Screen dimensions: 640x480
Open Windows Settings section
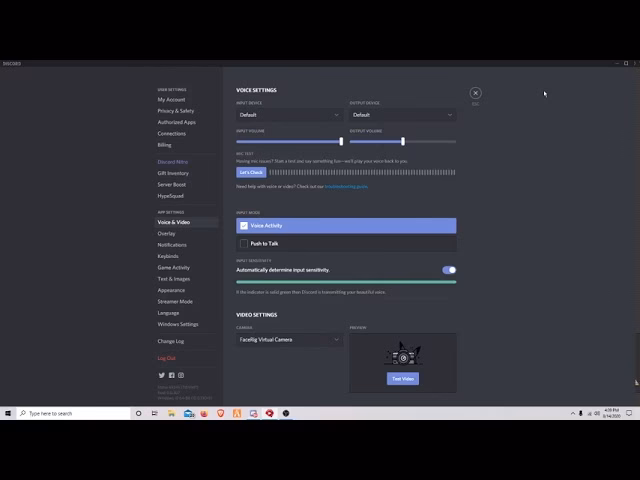click(x=178, y=324)
